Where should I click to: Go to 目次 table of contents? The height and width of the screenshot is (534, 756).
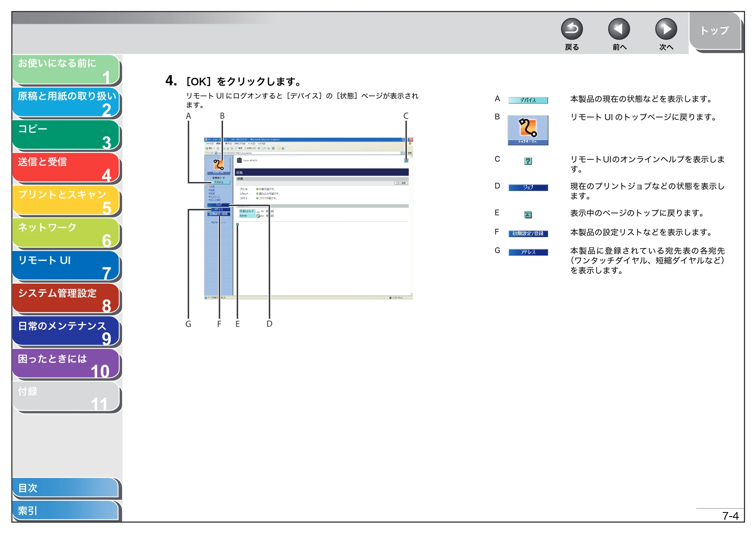[65, 488]
